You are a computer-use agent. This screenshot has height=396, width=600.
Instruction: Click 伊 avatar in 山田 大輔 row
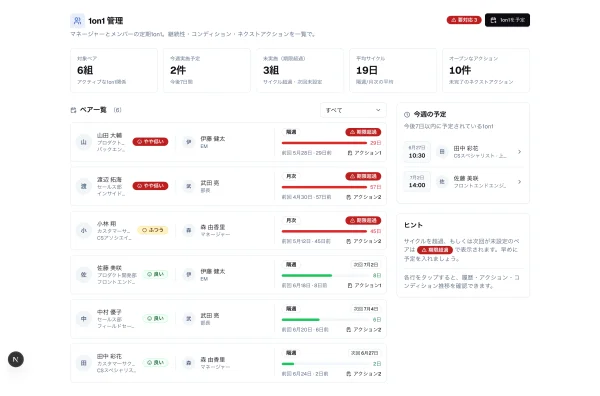point(189,142)
